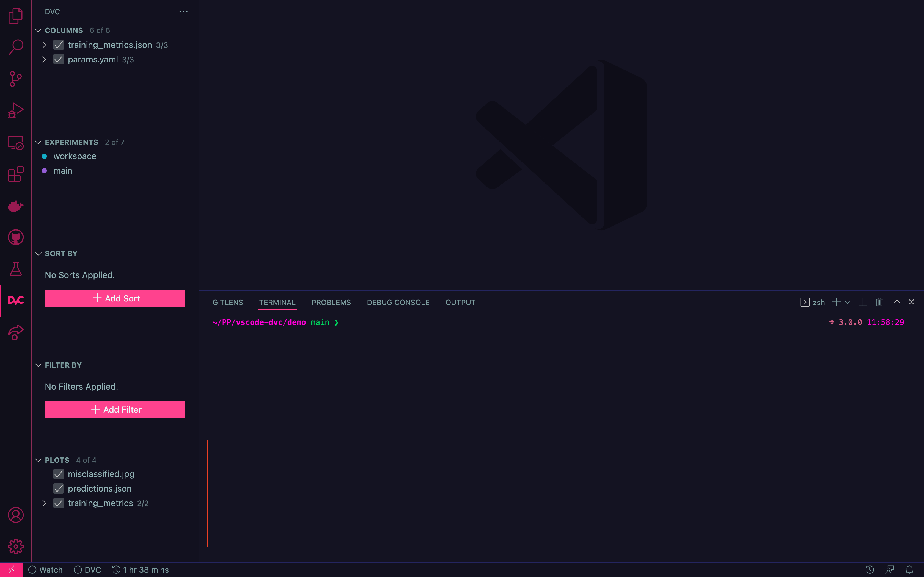This screenshot has height=577, width=924.
Task: Open the DVC panel more actions menu
Action: [x=183, y=12]
